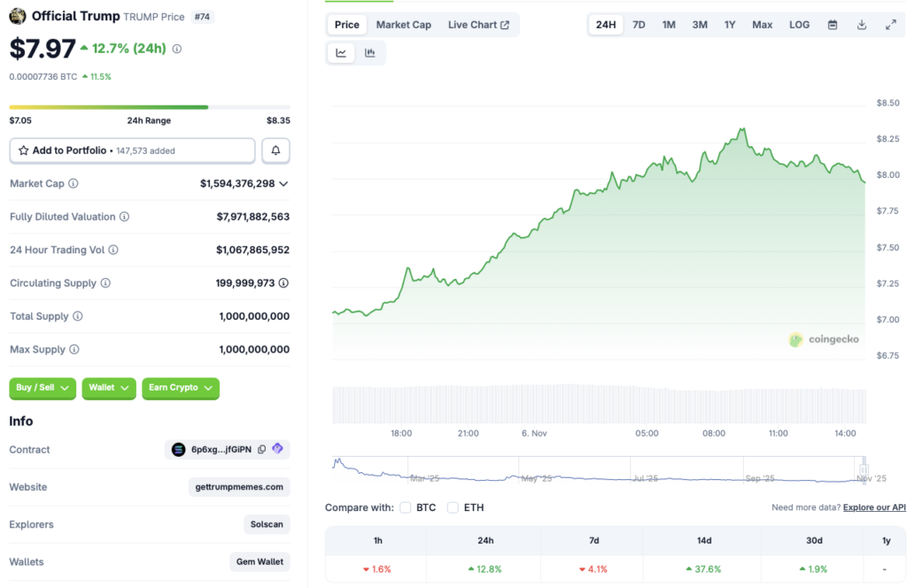Expand chart to fullscreen
The height and width of the screenshot is (588, 907).
[890, 25]
